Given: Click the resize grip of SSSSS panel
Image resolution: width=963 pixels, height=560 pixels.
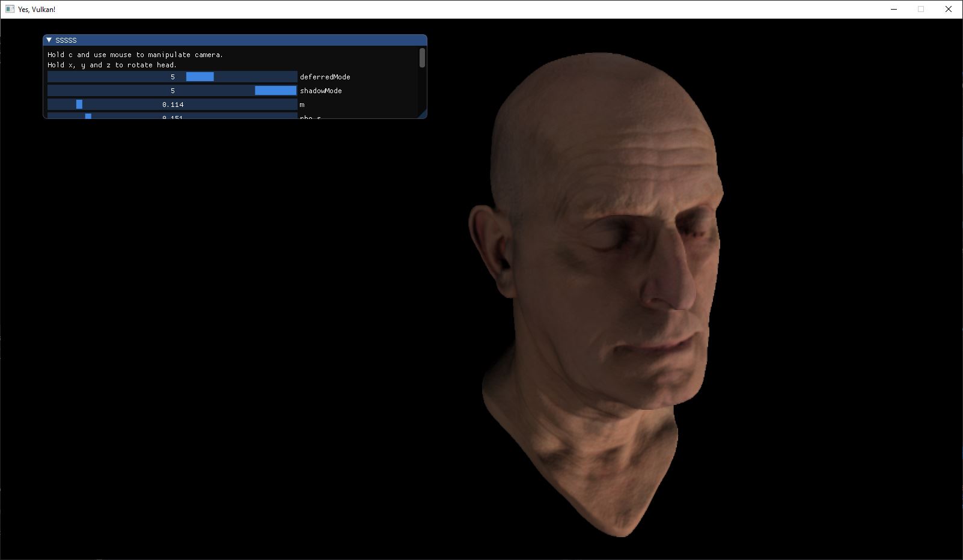Looking at the screenshot, I should (423, 114).
